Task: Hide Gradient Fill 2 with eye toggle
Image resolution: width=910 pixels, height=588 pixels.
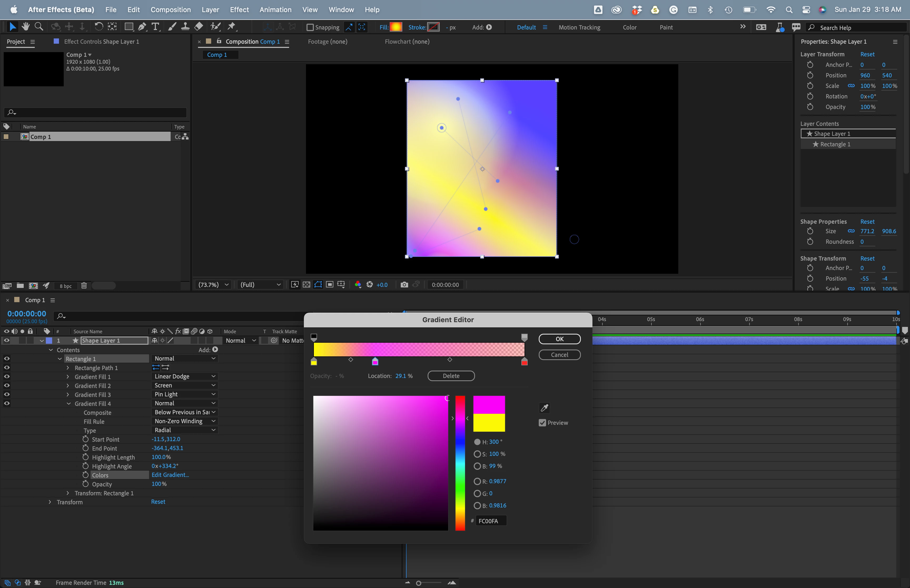Action: pyautogui.click(x=7, y=386)
